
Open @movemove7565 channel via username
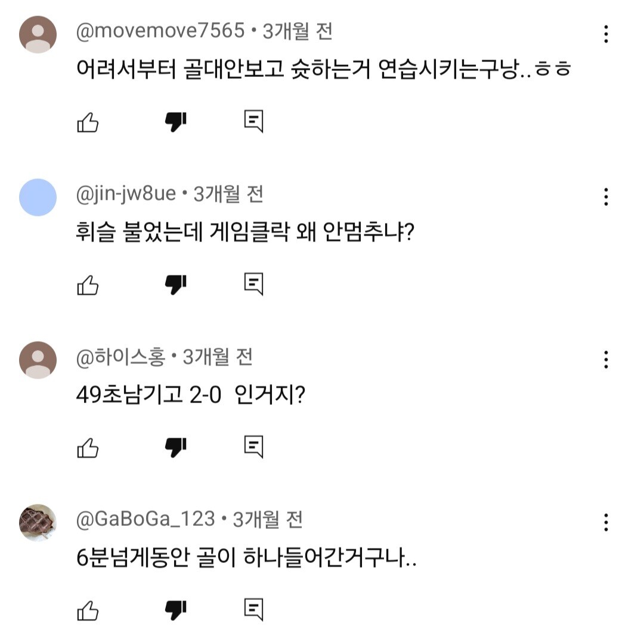[160, 31]
